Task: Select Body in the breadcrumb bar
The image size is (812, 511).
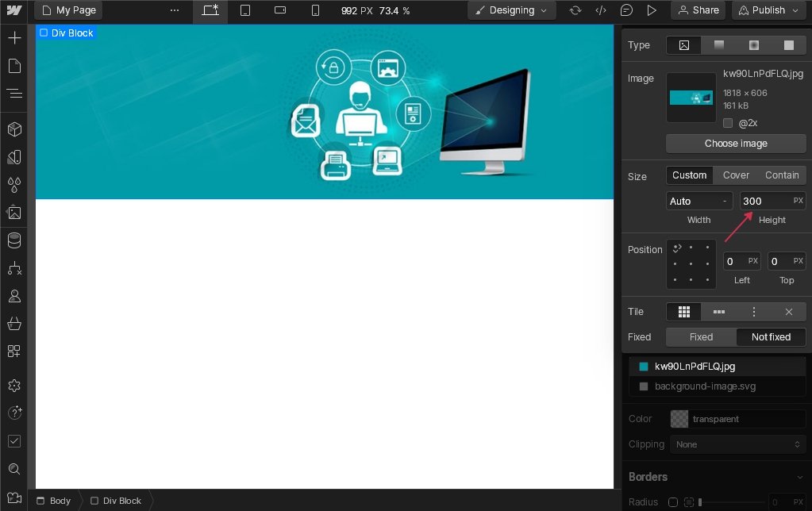Action: (54, 501)
